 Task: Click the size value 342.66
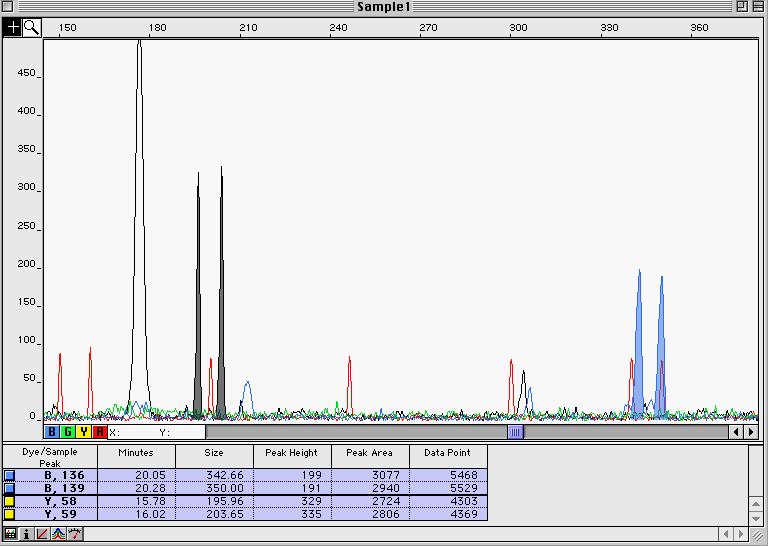click(225, 475)
